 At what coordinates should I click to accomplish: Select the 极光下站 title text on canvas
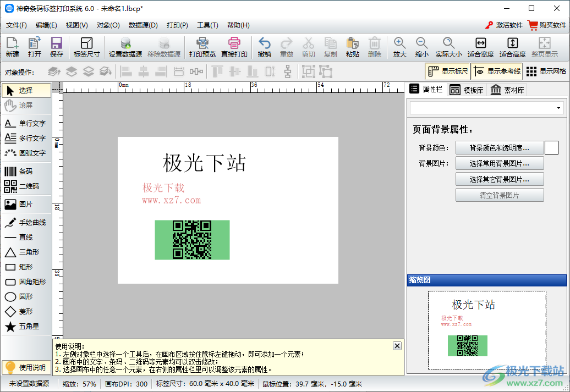204,162
